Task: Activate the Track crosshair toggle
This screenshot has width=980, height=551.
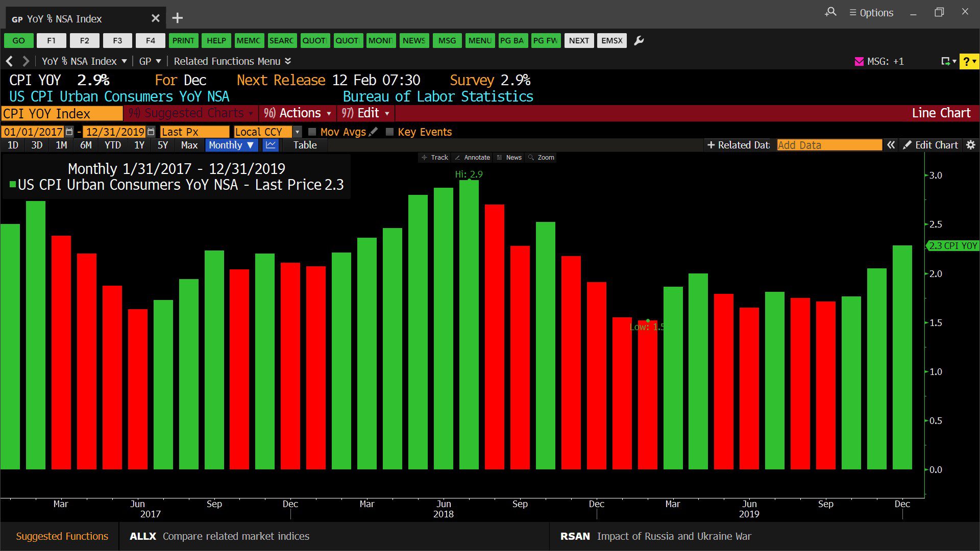Action: pyautogui.click(x=434, y=158)
